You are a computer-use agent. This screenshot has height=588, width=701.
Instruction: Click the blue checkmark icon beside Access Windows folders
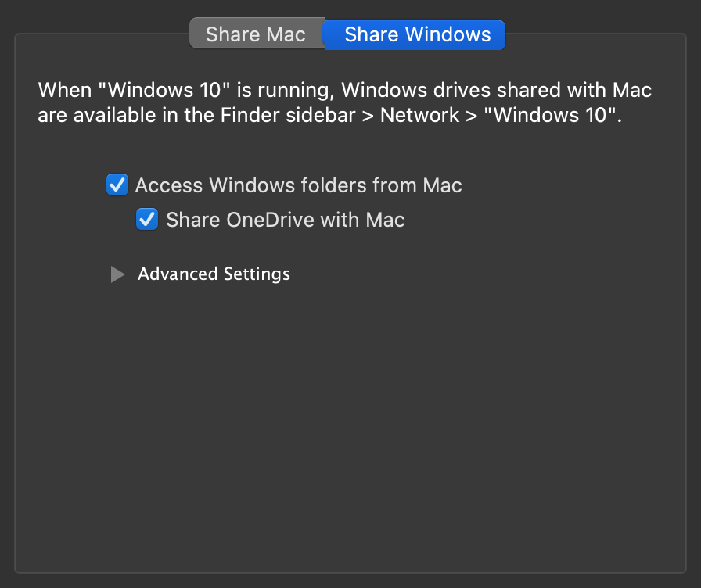point(117,185)
